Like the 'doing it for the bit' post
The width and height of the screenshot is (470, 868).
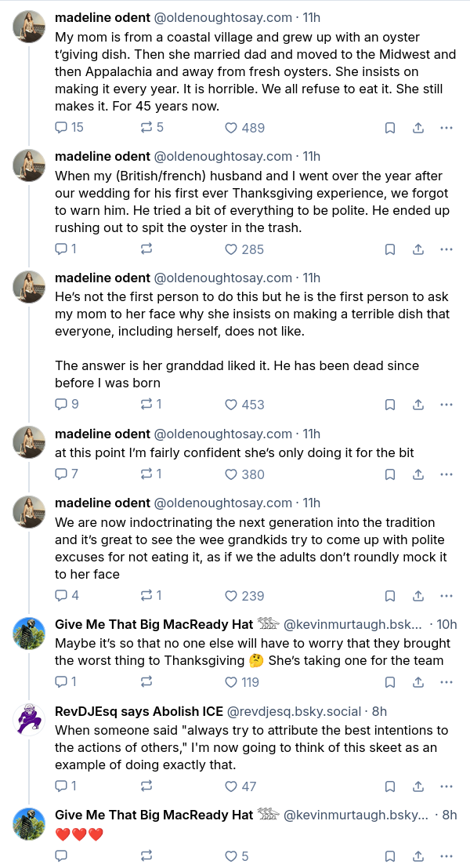coord(231,474)
